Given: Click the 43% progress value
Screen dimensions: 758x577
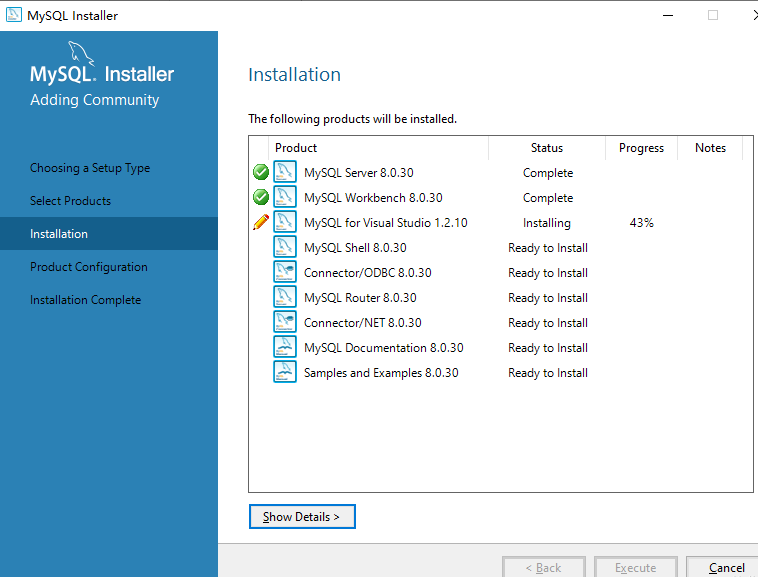Looking at the screenshot, I should click(641, 223).
